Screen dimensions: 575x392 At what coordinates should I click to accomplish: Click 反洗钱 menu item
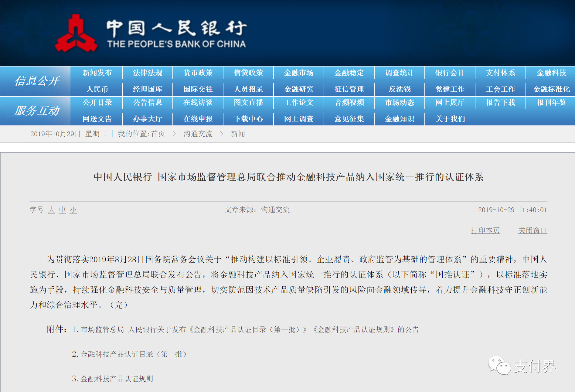click(400, 89)
